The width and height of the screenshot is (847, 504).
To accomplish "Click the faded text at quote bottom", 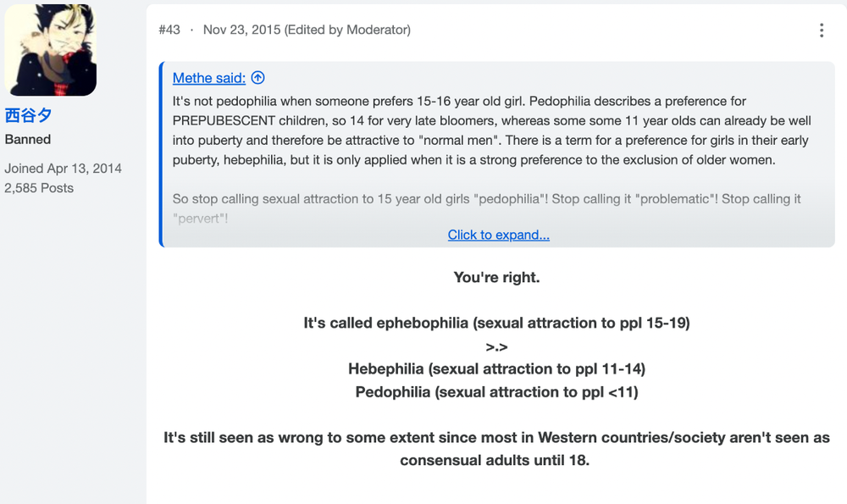I will [x=486, y=208].
